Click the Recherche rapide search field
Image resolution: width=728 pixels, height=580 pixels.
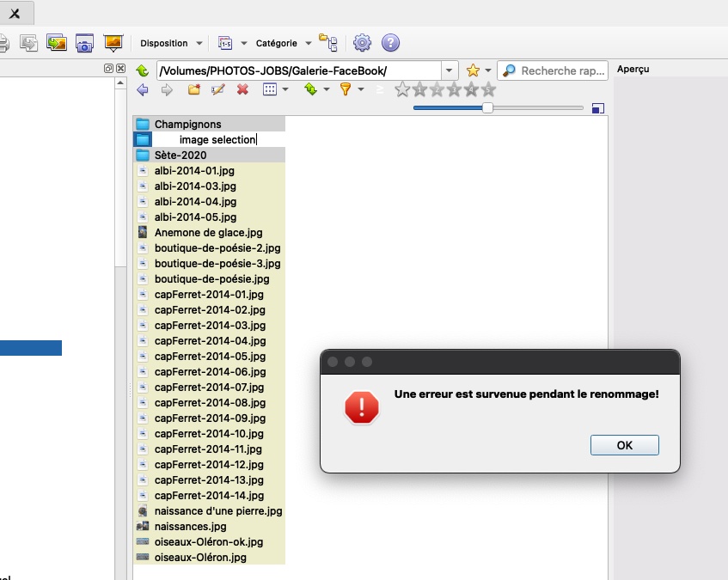(x=553, y=70)
